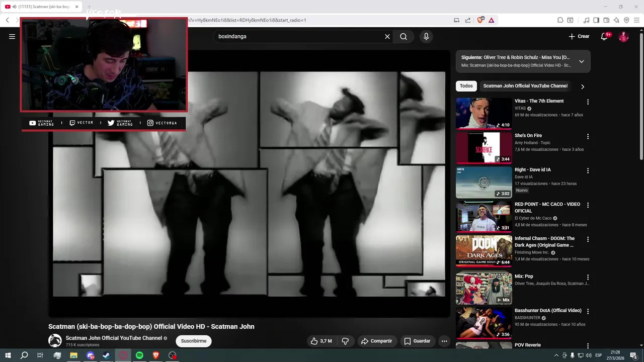Open the Brave Shields lion icon
644x362 pixels.
coord(480,20)
